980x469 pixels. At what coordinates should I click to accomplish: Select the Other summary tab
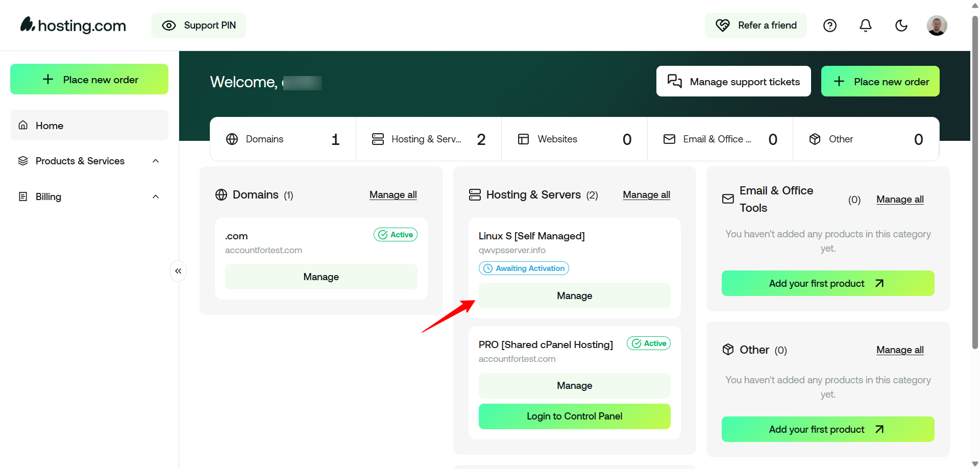[866, 139]
